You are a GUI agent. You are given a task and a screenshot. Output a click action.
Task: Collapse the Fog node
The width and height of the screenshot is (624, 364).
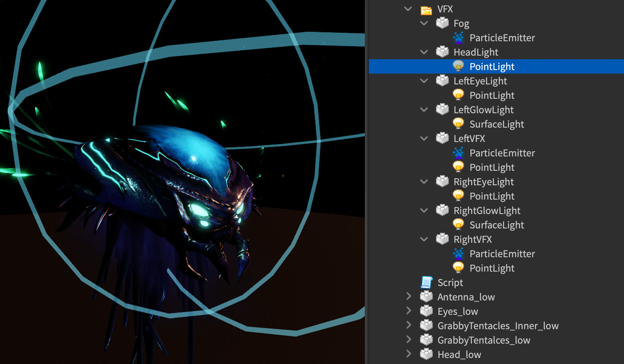[424, 23]
